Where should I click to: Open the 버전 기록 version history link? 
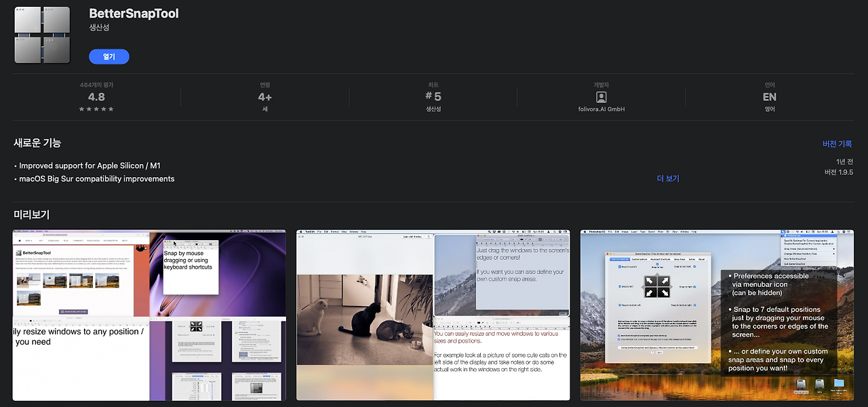point(837,144)
